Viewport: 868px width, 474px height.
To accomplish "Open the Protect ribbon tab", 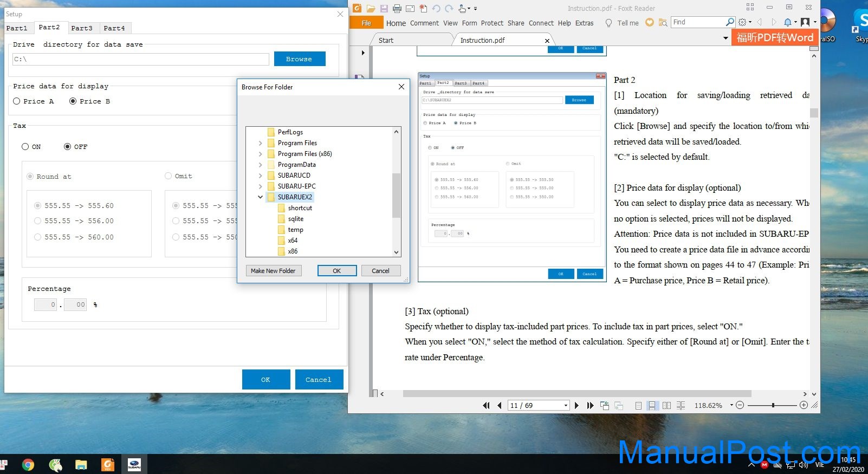I will click(492, 23).
